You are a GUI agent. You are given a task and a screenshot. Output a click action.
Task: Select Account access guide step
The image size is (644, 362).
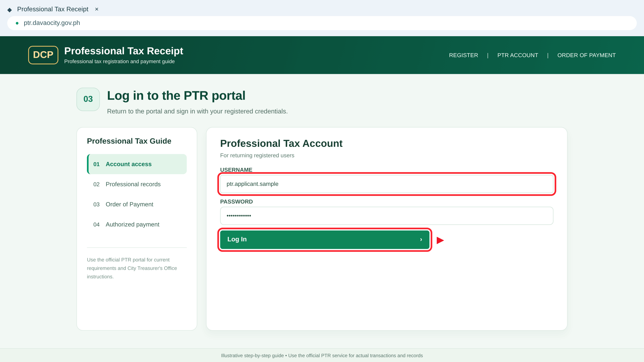[x=137, y=164]
